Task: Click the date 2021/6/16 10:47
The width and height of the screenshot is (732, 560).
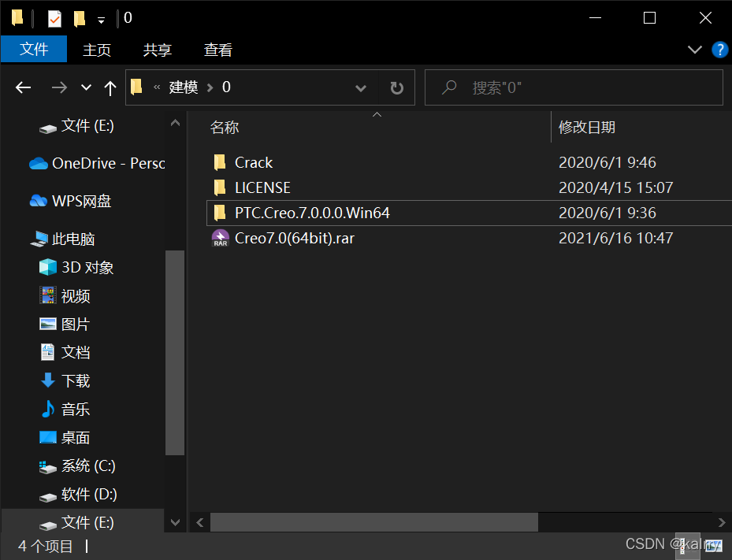Action: click(x=615, y=238)
